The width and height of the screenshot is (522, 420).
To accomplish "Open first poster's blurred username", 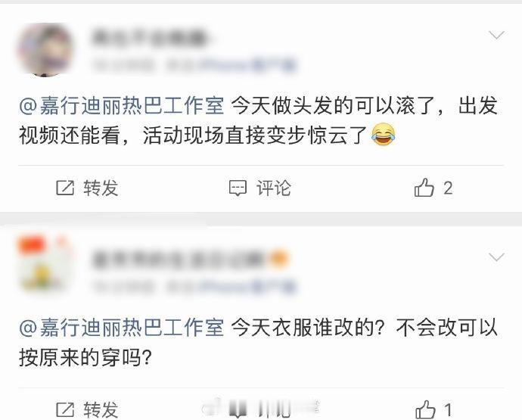I will (149, 37).
